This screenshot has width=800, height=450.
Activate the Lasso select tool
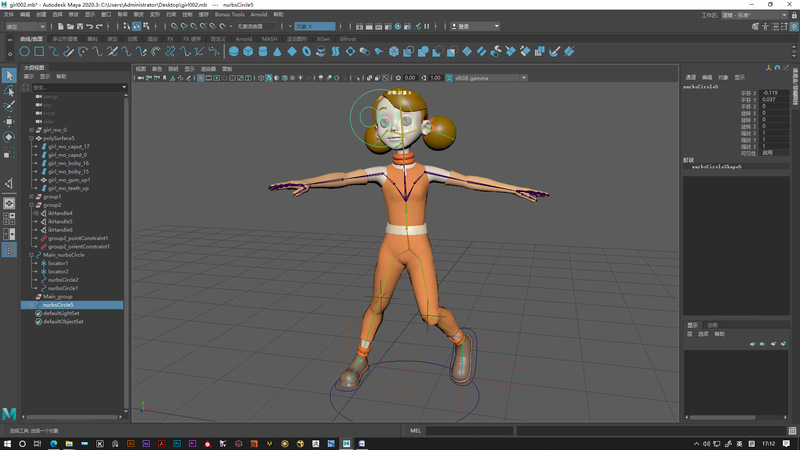[9, 90]
